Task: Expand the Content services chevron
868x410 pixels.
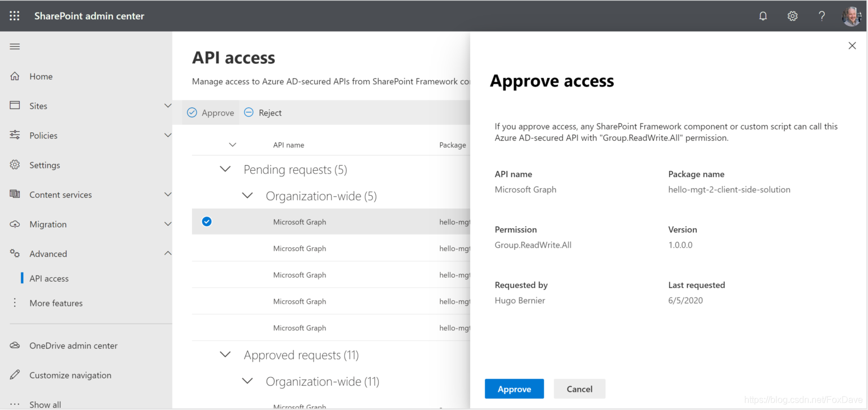Action: (x=167, y=195)
